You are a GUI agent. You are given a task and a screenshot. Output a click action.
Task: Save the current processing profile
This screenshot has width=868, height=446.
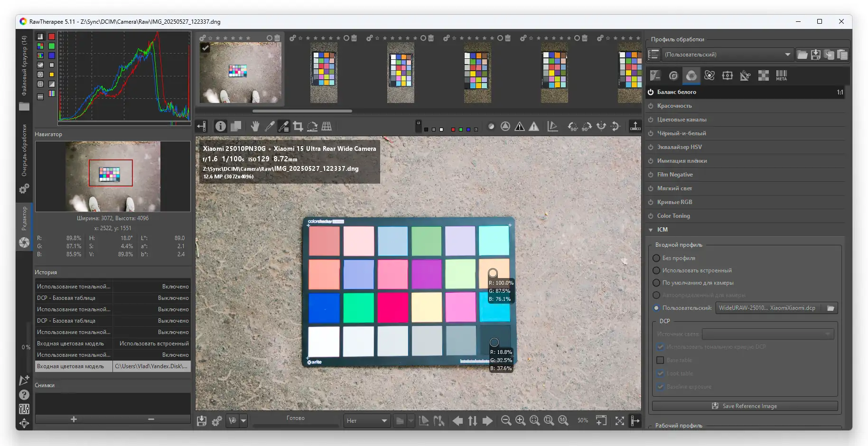[x=815, y=55]
